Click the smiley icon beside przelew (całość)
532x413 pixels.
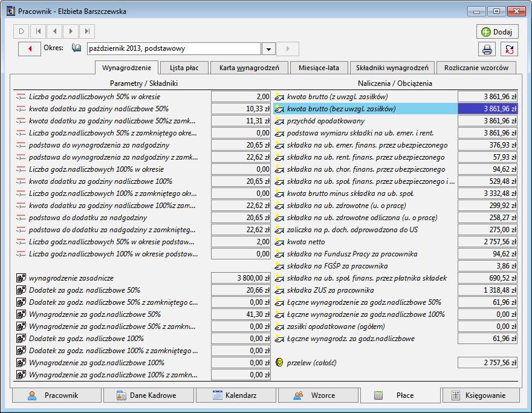[279, 362]
